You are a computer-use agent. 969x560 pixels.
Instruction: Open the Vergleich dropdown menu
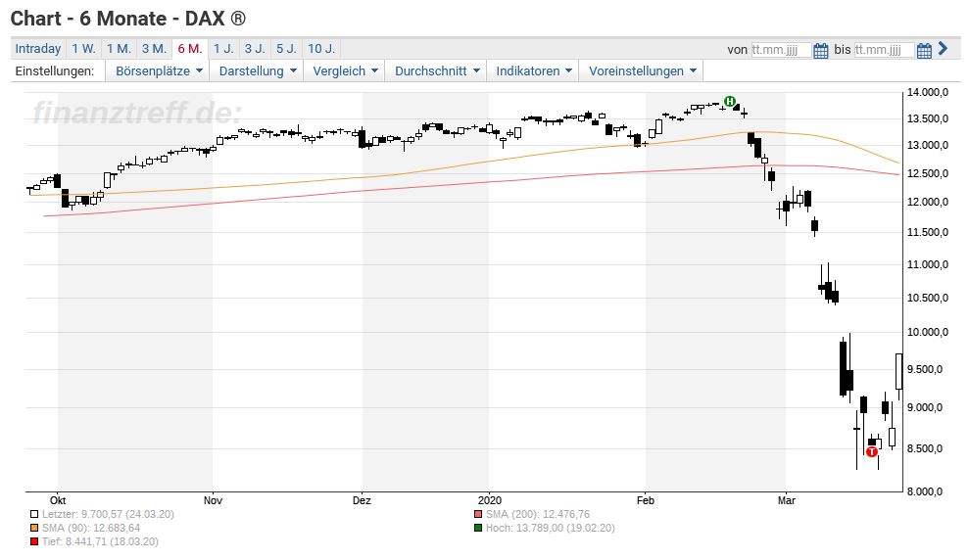click(344, 71)
